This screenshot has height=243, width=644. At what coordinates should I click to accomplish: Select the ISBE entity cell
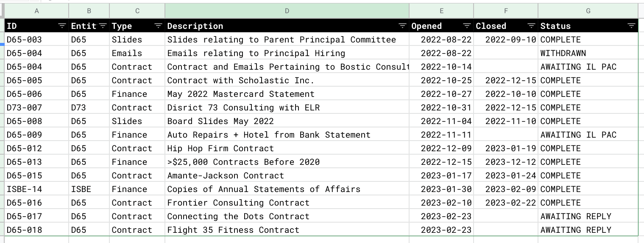(x=89, y=189)
